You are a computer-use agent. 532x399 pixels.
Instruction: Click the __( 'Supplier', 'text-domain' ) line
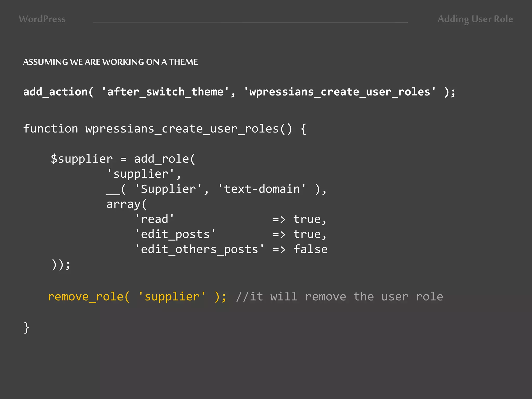(217, 189)
